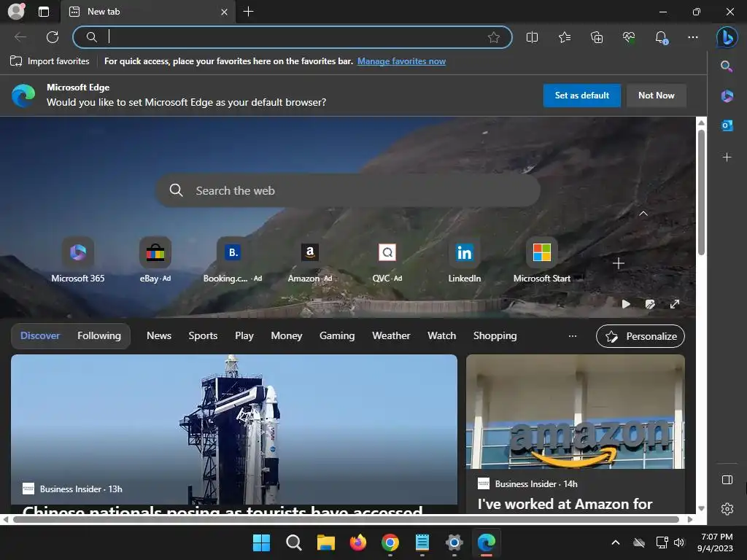
Task: Open Microsoft 365 quick link
Action: click(77, 260)
